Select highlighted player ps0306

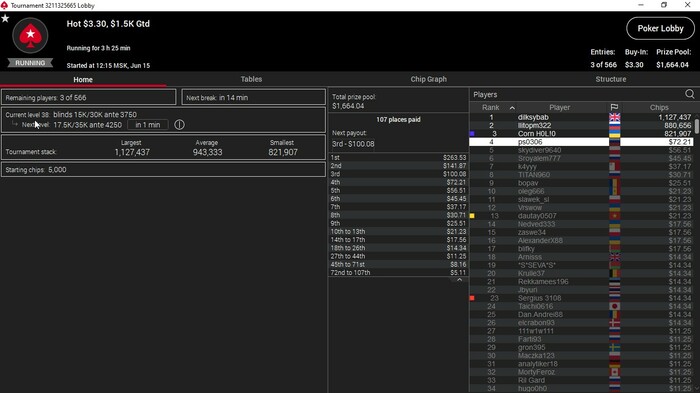(x=581, y=142)
